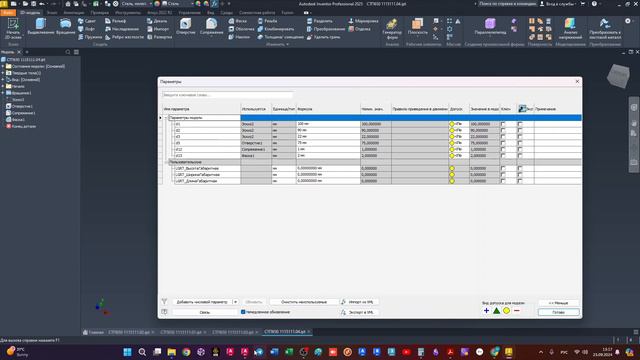Switch to the Управление ribbon tab
Image resolution: width=640 pixels, height=360 pixels.
pyautogui.click(x=190, y=13)
